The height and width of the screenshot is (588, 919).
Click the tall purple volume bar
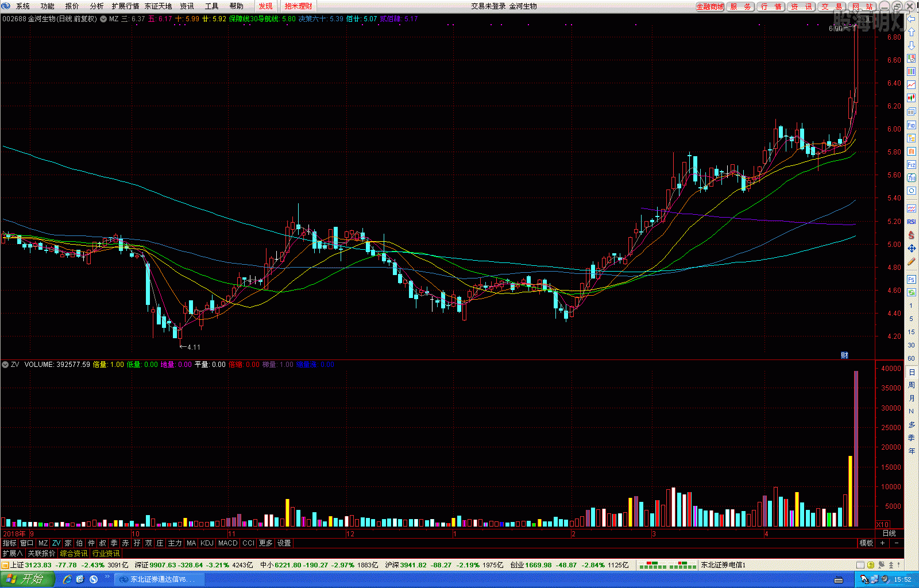pos(856,448)
